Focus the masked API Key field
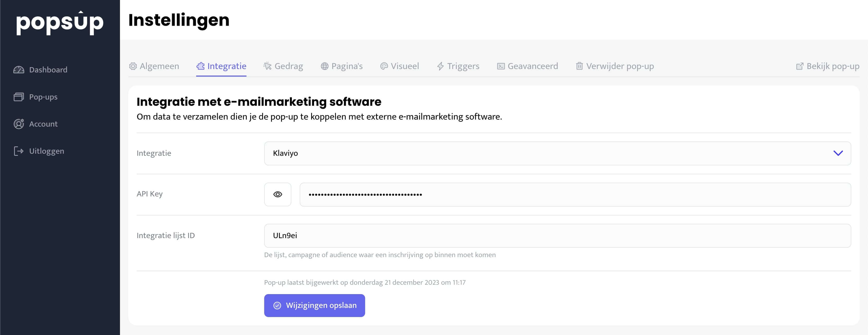 click(575, 194)
